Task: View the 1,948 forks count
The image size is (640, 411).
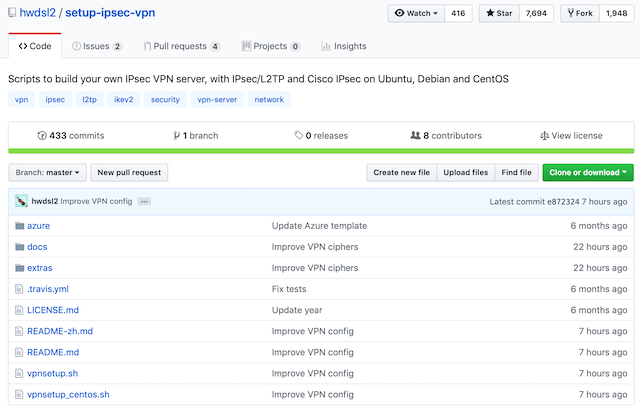Action: click(x=616, y=13)
